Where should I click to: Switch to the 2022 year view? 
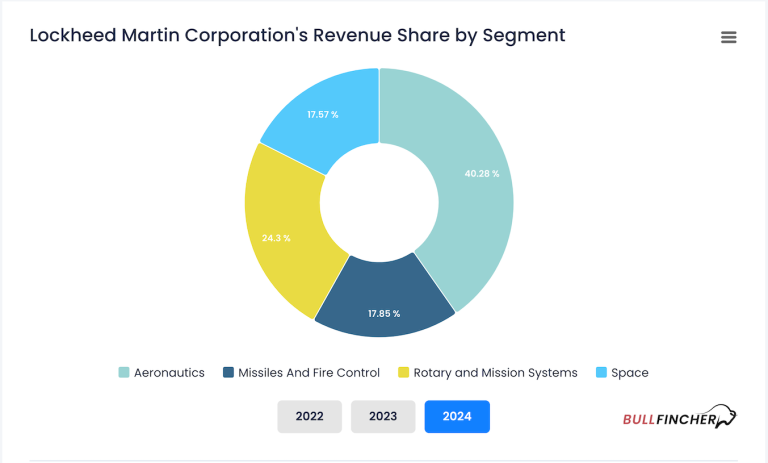point(309,416)
